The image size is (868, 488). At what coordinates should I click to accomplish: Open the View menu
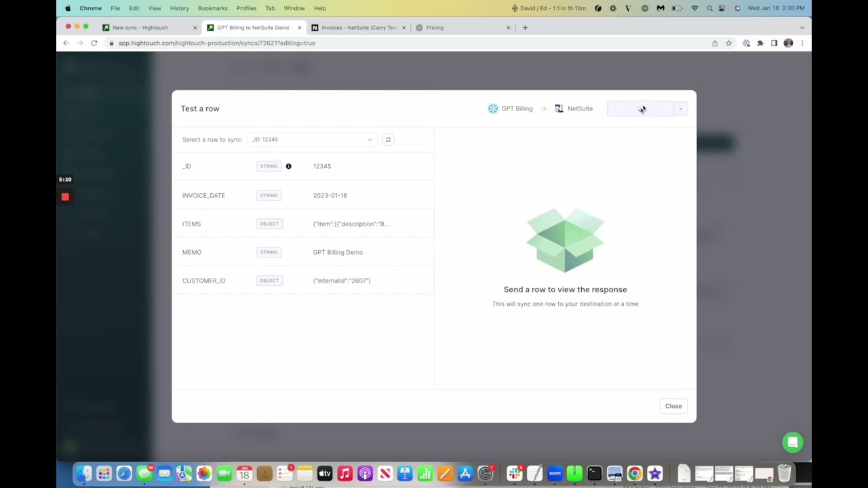click(155, 8)
